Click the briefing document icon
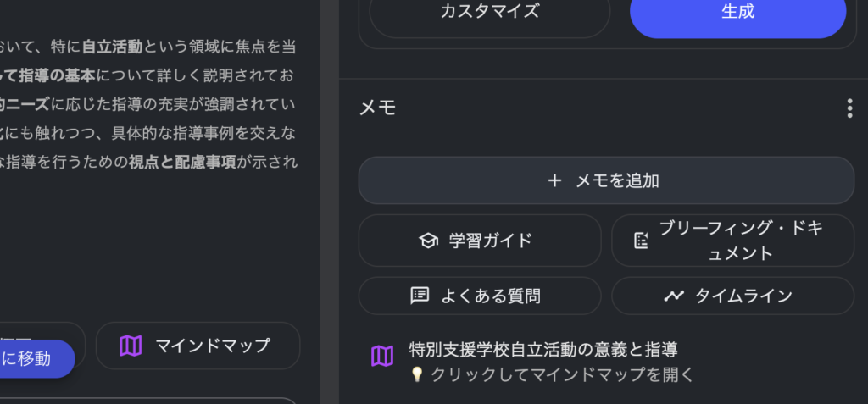The width and height of the screenshot is (868, 404). 641,241
